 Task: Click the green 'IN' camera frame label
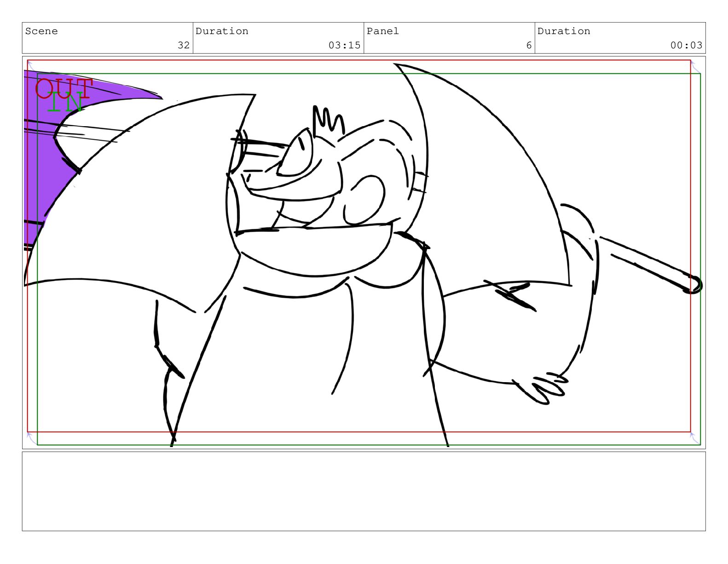[x=65, y=102]
